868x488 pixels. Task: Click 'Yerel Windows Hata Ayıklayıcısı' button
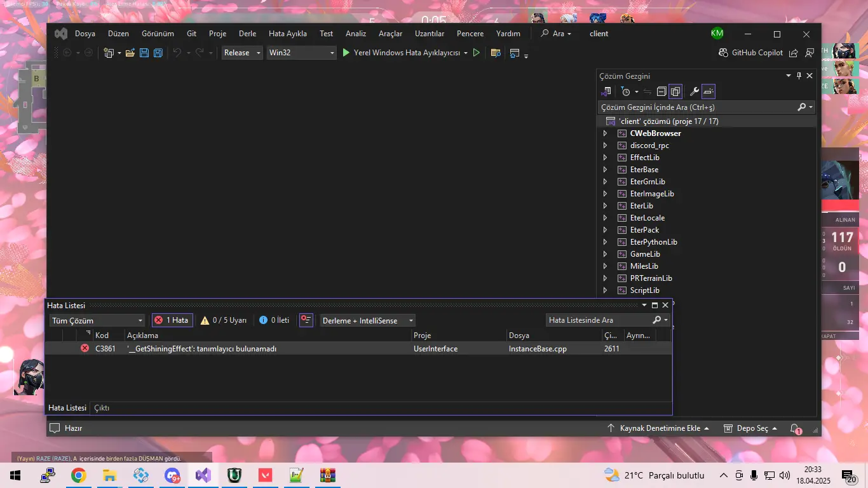pyautogui.click(x=407, y=53)
